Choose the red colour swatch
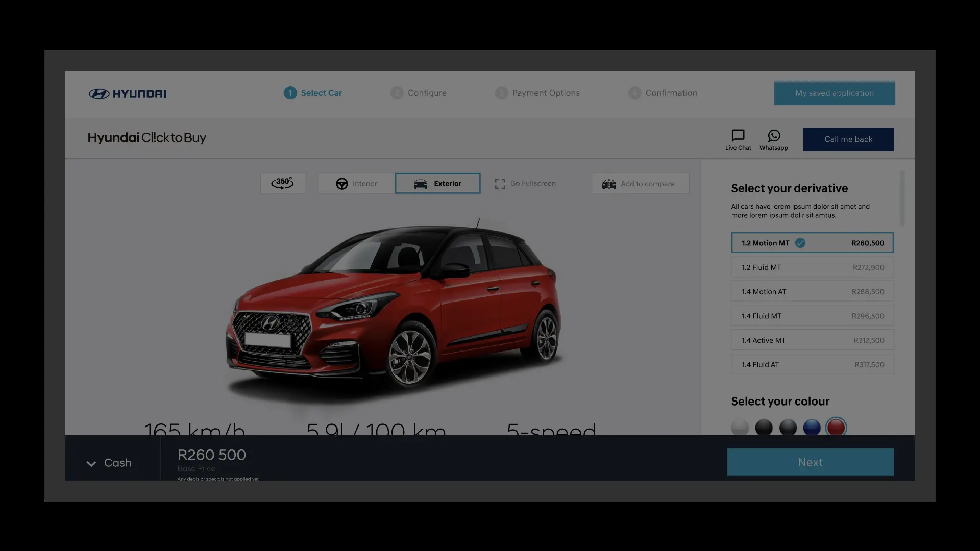Screen dimensions: 980x551 pyautogui.click(x=836, y=428)
